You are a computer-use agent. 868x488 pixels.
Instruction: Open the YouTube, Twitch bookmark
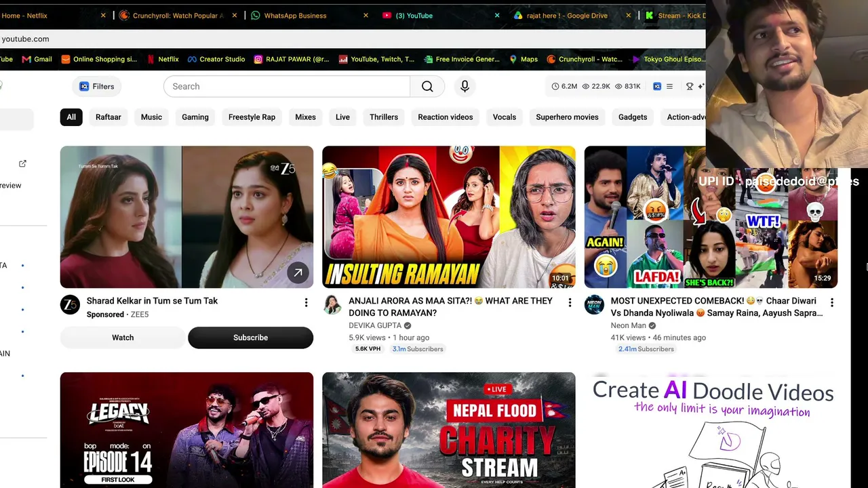coord(376,59)
